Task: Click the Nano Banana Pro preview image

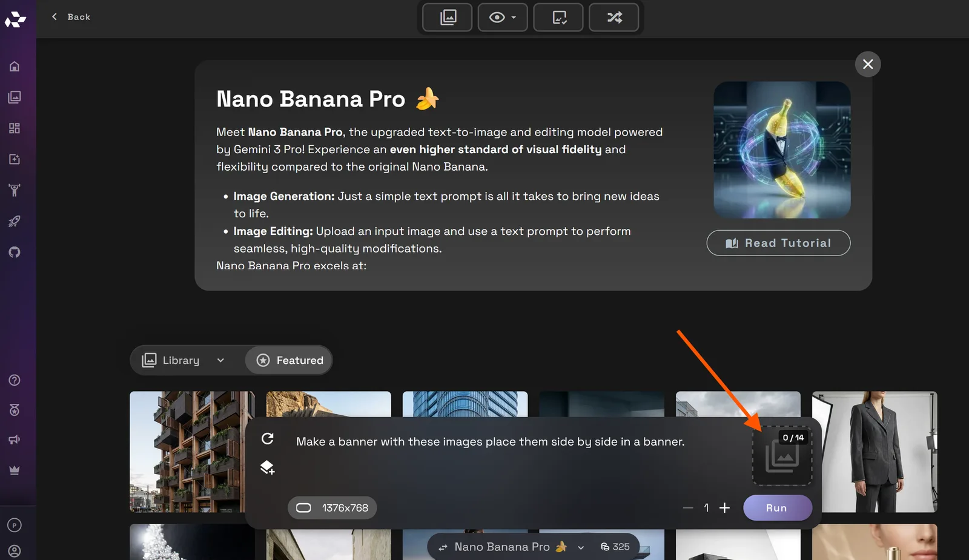Action: coord(782,150)
